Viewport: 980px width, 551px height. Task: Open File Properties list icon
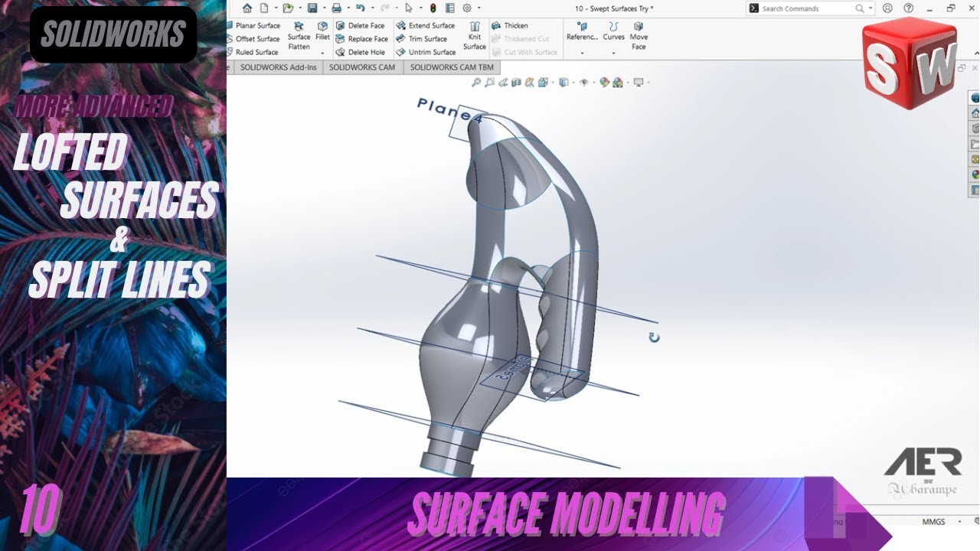coord(450,8)
